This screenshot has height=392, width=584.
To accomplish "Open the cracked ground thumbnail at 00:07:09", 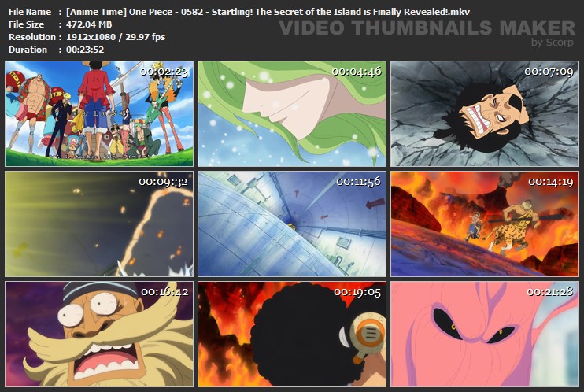I will tap(485, 113).
